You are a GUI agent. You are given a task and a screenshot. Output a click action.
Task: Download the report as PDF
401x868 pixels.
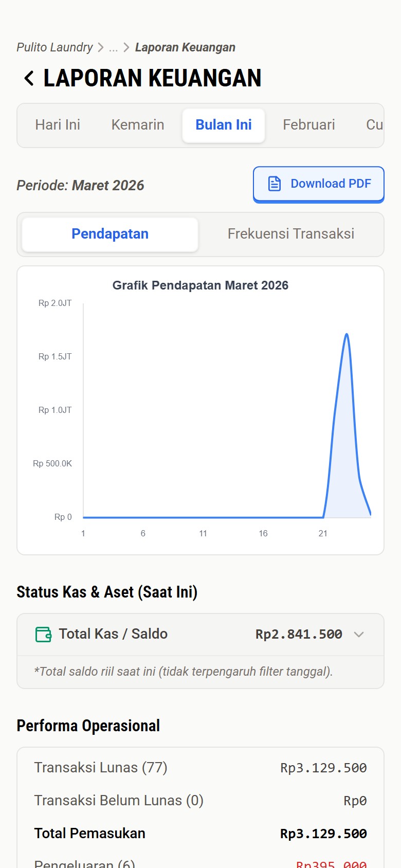(319, 184)
